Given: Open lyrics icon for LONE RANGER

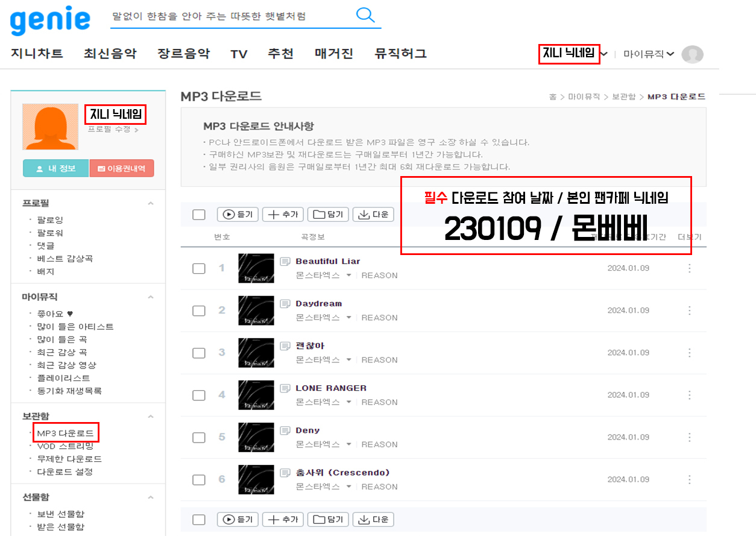Looking at the screenshot, I should [x=285, y=388].
